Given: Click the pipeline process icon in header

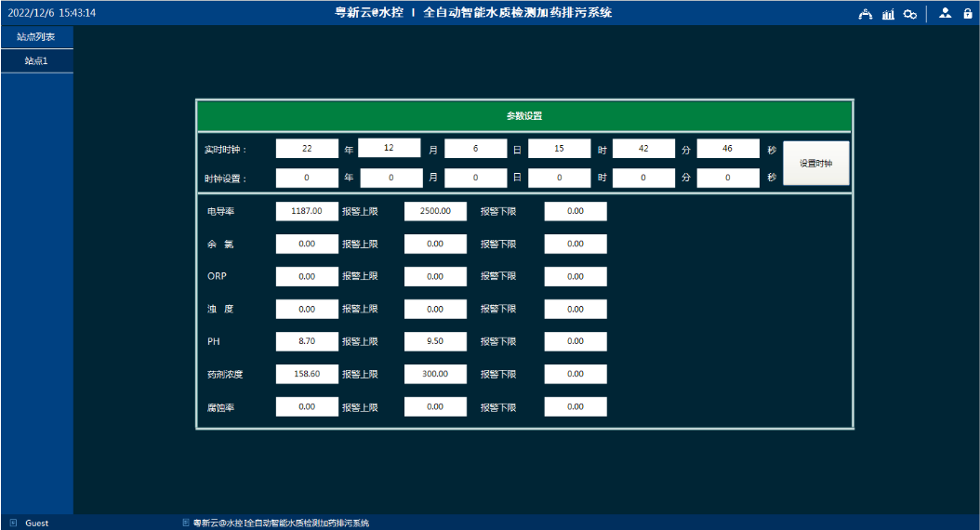Looking at the screenshot, I should pyautogui.click(x=865, y=14).
